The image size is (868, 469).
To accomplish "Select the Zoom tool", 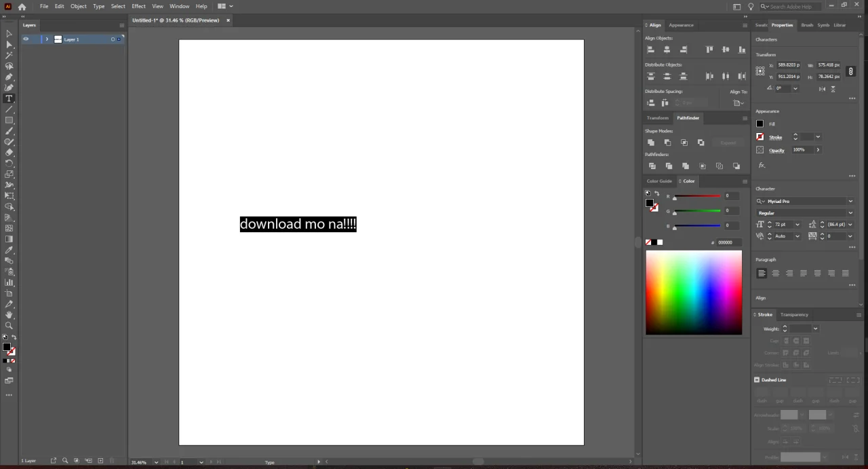I will click(9, 326).
